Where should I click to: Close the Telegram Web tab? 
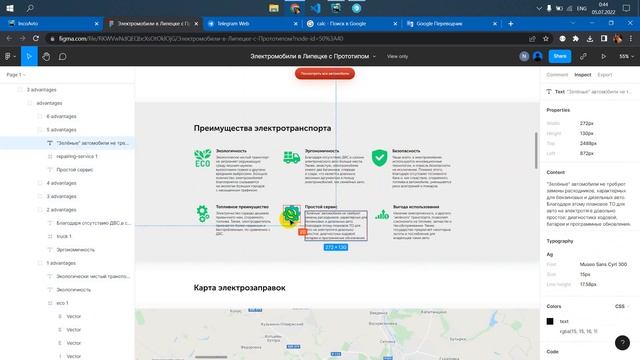click(x=296, y=24)
